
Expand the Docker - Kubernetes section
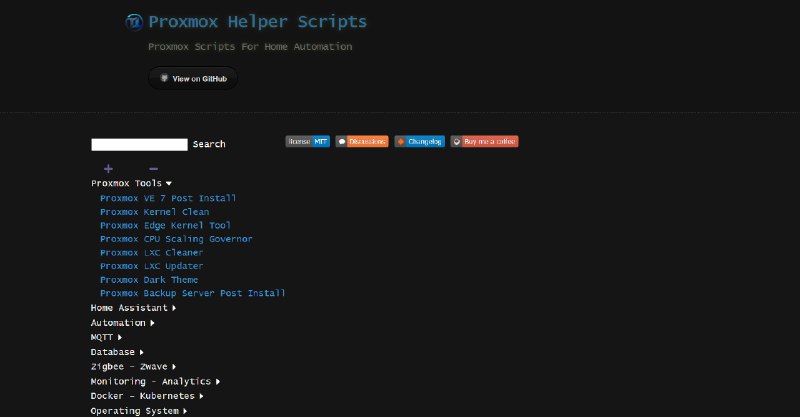click(x=147, y=396)
